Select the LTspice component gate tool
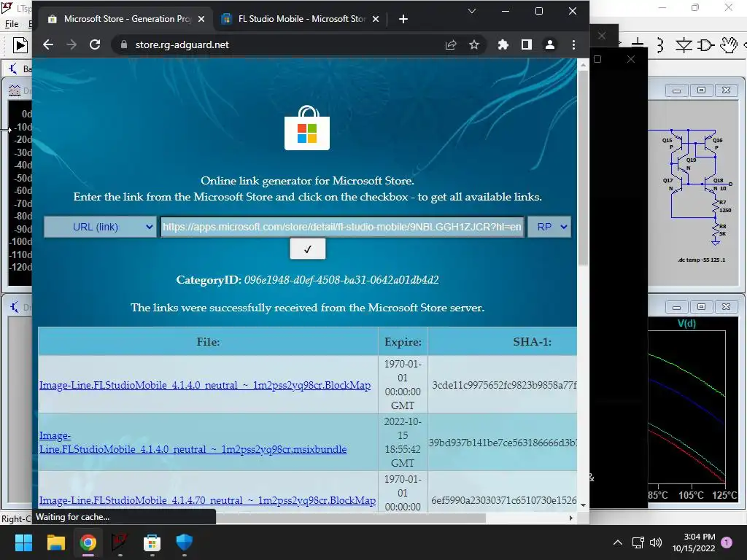This screenshot has width=747, height=560. pos(705,45)
